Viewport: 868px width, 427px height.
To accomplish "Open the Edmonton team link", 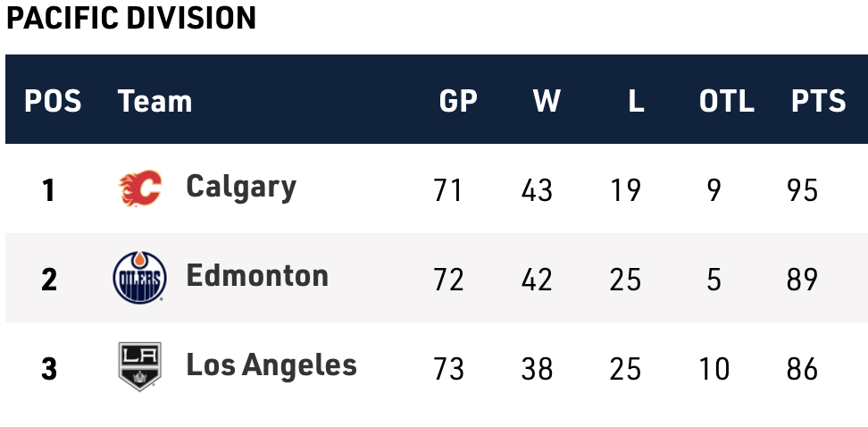I will coord(257,276).
